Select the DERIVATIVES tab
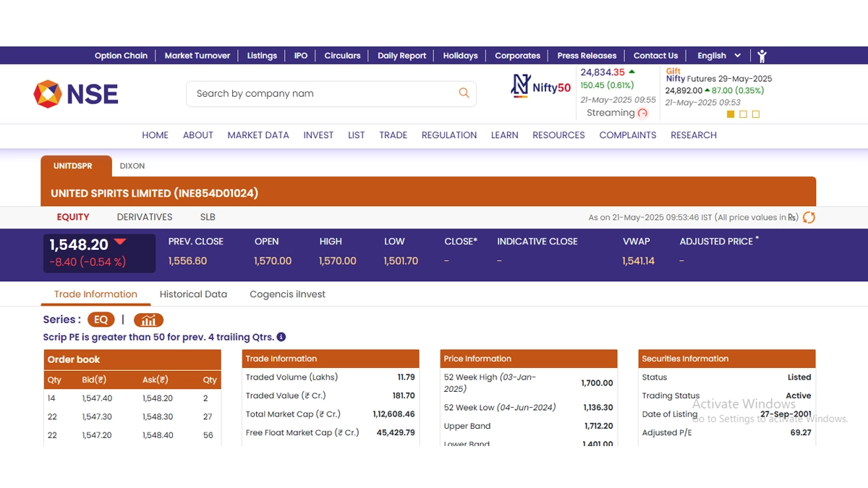The width and height of the screenshot is (868, 488). coord(145,217)
